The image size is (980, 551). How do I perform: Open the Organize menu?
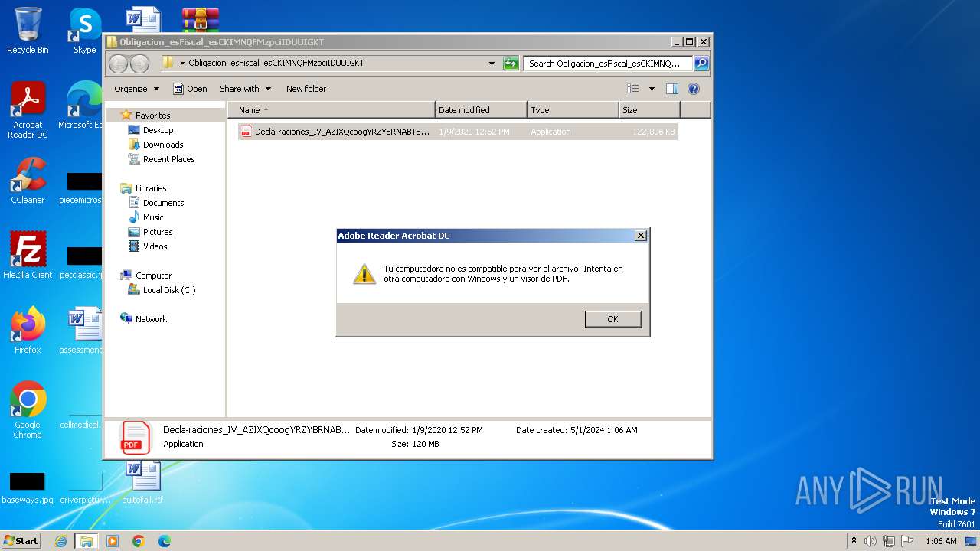click(136, 89)
